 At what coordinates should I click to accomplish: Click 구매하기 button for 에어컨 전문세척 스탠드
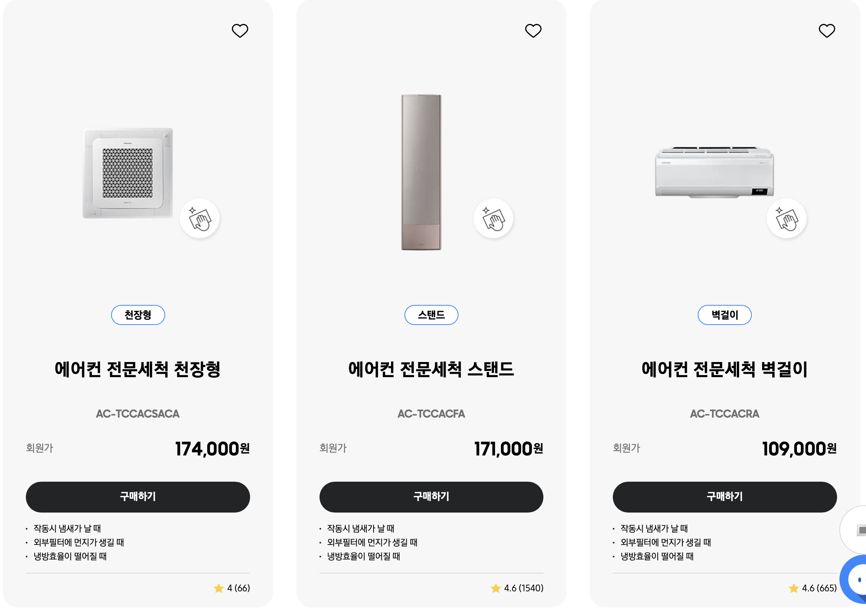[431, 497]
